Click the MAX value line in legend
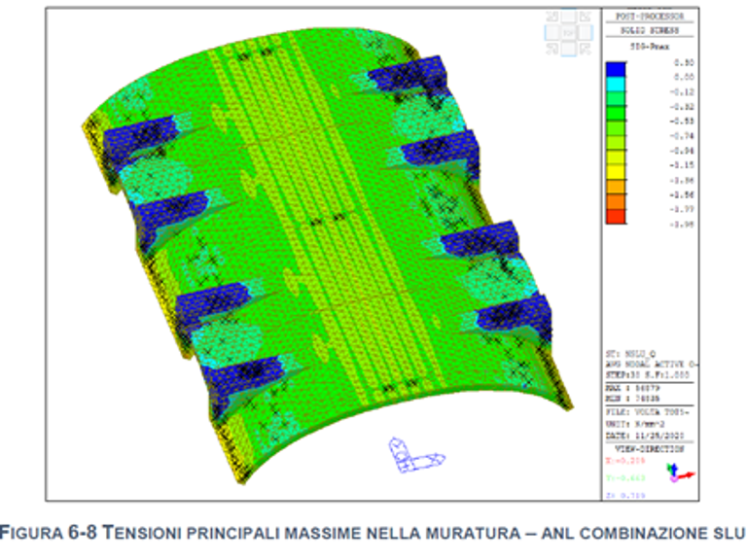Screen dimensions: 747x560 point(632,386)
